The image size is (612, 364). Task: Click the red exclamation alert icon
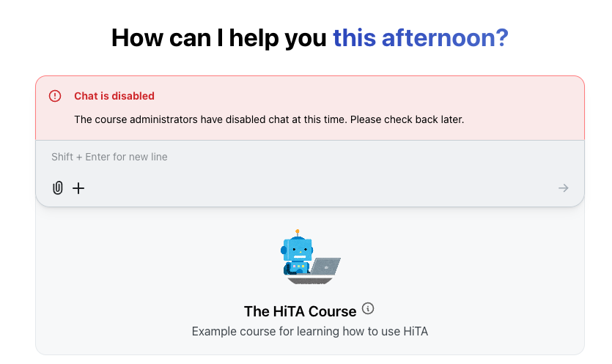55,96
